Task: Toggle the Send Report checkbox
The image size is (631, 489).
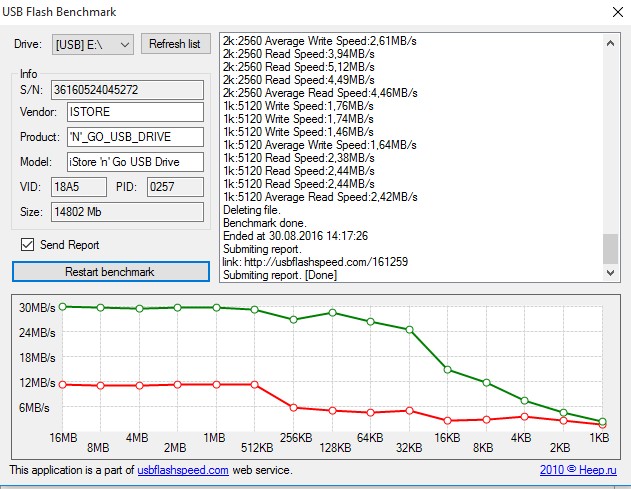Action: point(28,245)
